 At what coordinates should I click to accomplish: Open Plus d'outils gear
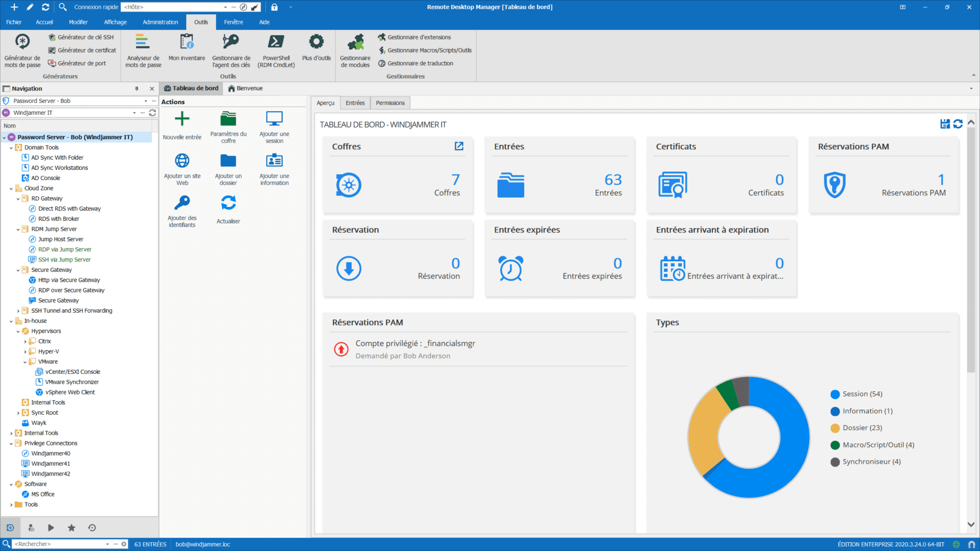[316, 47]
